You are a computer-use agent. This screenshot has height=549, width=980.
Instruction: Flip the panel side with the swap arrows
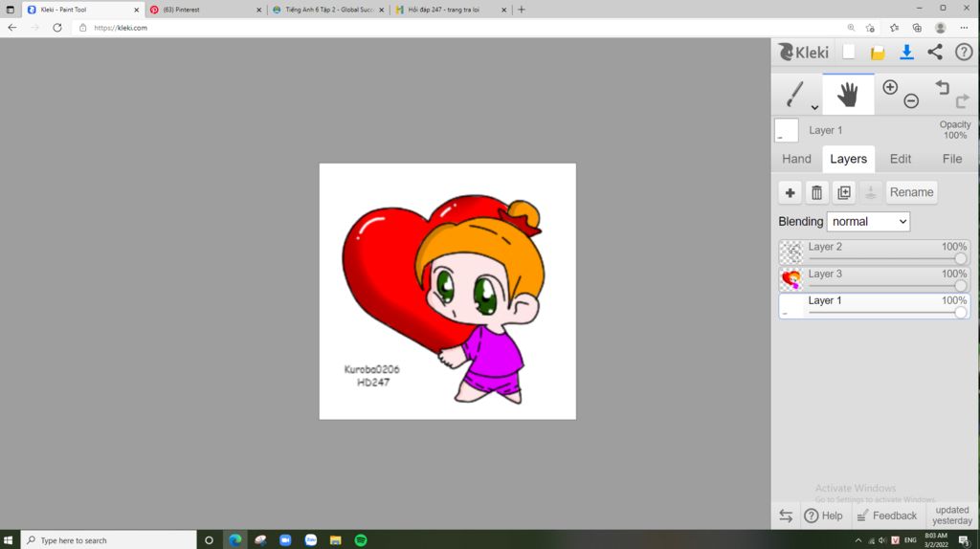pos(786,516)
